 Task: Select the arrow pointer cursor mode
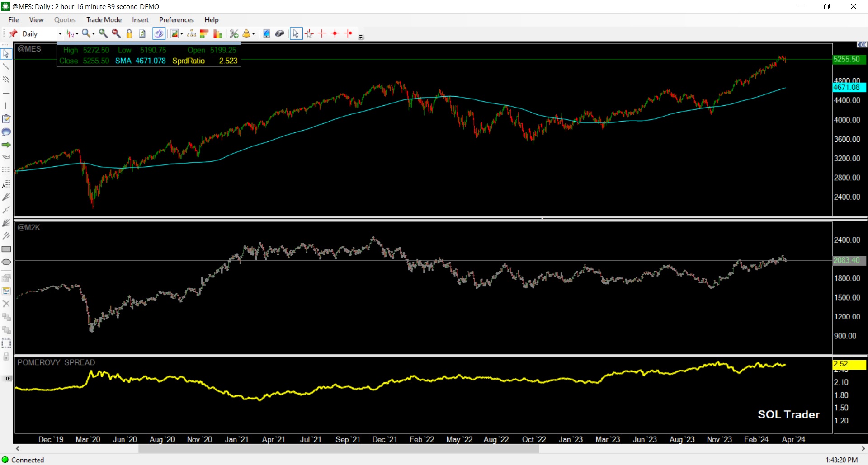[296, 33]
